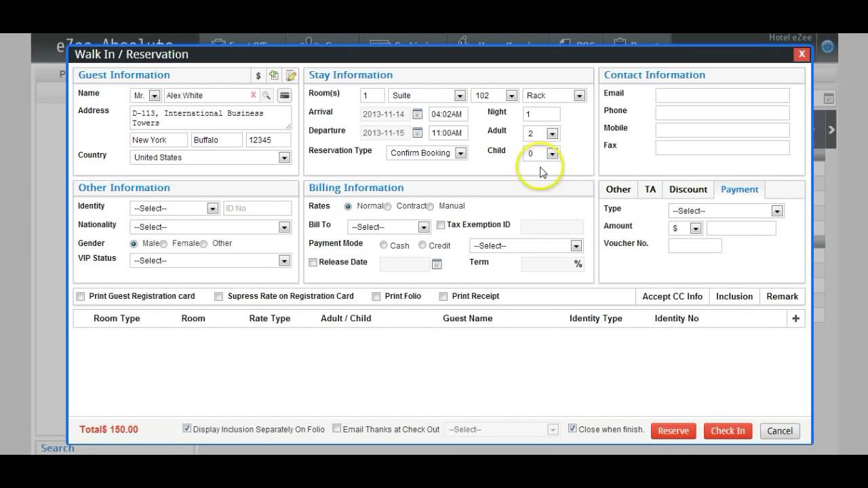Switch to the TA tab
The width and height of the screenshot is (868, 488).
click(x=650, y=190)
